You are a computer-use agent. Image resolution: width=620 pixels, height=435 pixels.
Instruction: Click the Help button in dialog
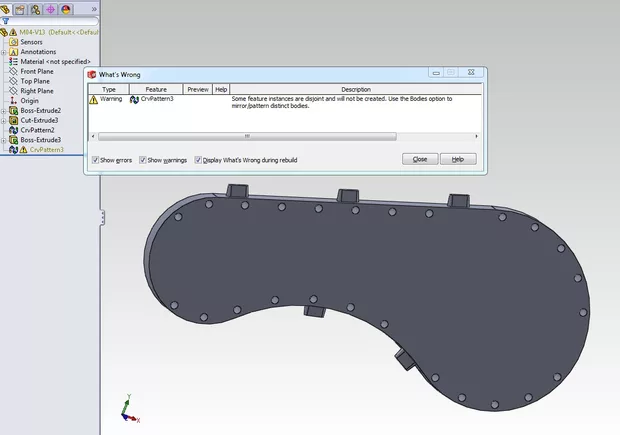click(457, 159)
